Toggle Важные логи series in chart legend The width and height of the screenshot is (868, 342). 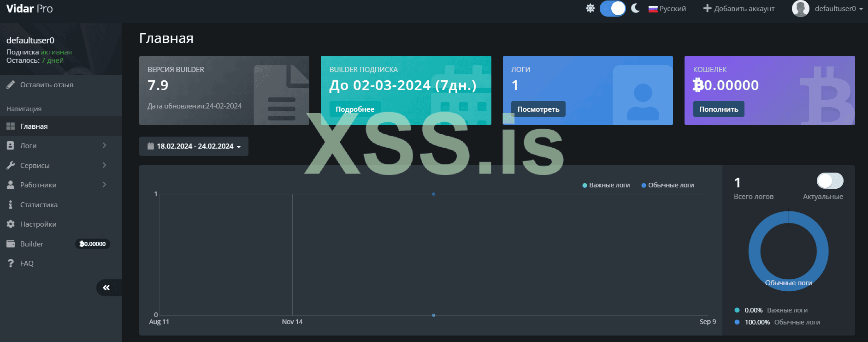tap(606, 185)
